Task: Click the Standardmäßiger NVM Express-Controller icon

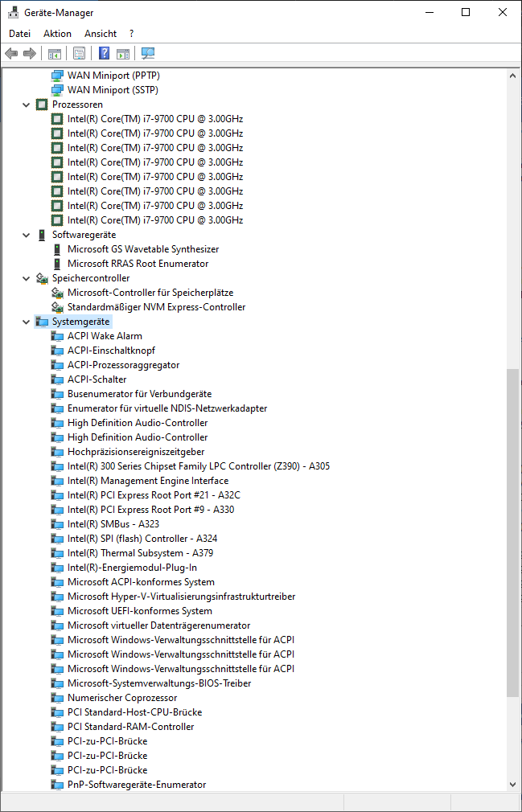Action: 57,308
